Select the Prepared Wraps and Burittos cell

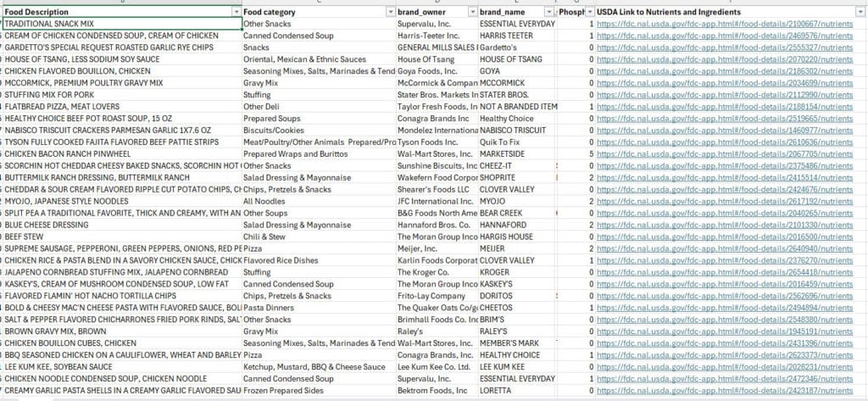319,154
